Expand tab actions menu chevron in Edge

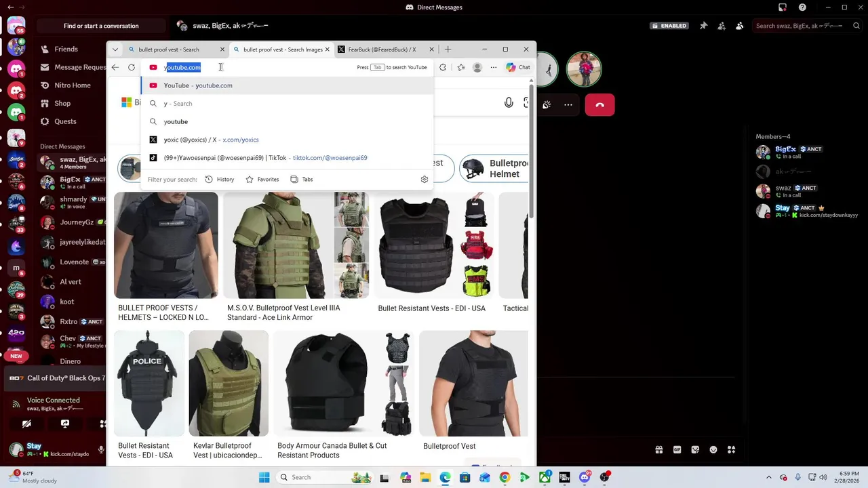pyautogui.click(x=115, y=49)
